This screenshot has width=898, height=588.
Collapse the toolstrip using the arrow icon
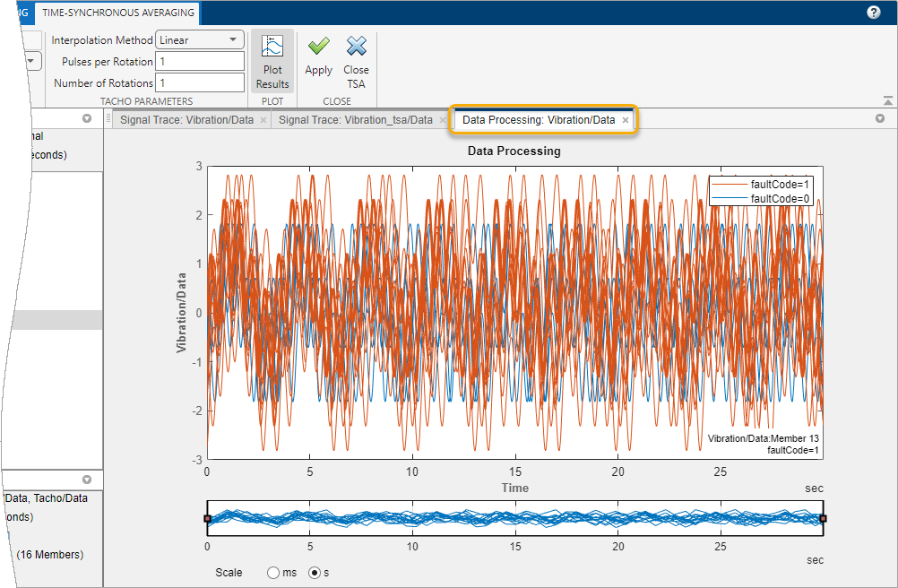887,100
